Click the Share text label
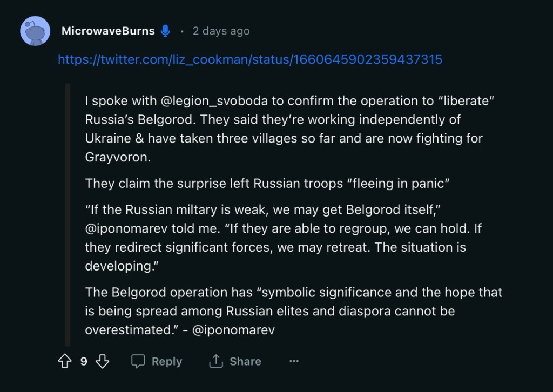The image size is (553, 392). pos(245,361)
